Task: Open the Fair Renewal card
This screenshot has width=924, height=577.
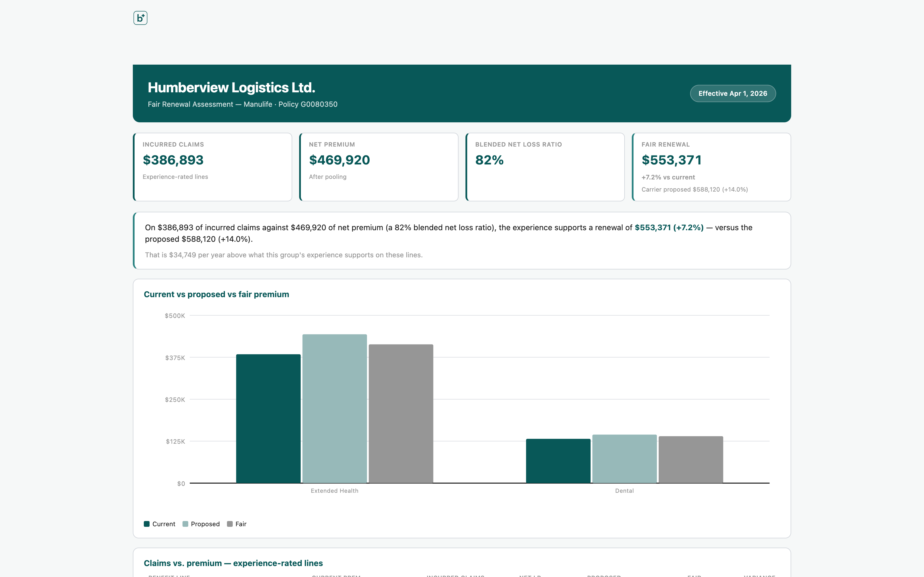Action: [x=711, y=167]
